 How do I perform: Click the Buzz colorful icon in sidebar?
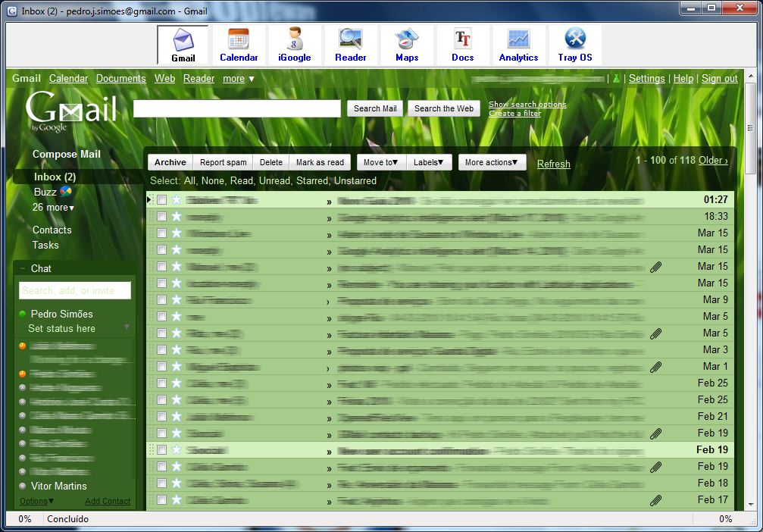[66, 191]
